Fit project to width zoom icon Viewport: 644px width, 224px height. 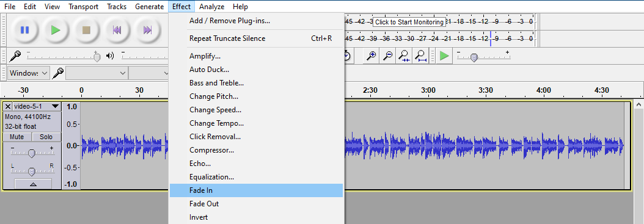coord(420,56)
